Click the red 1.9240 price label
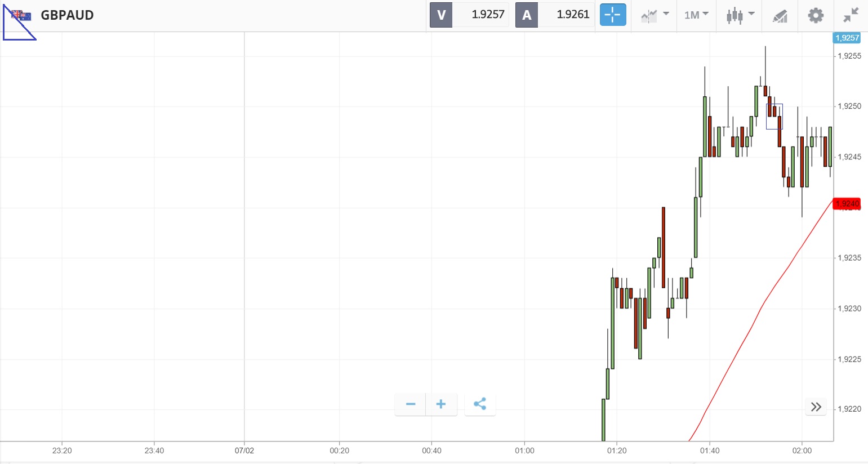This screenshot has width=868, height=464. pos(847,204)
